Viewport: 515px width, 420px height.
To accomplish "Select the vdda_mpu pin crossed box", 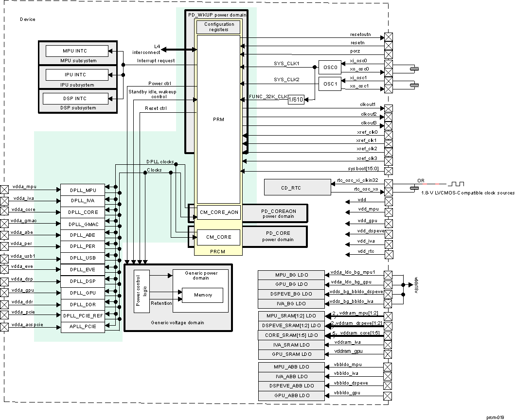I will click(x=4, y=189).
